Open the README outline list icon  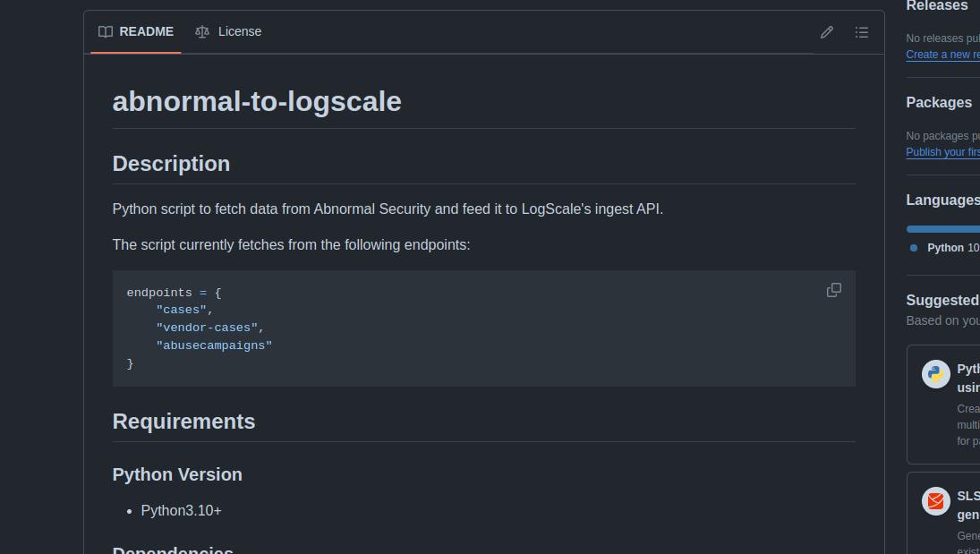(861, 32)
